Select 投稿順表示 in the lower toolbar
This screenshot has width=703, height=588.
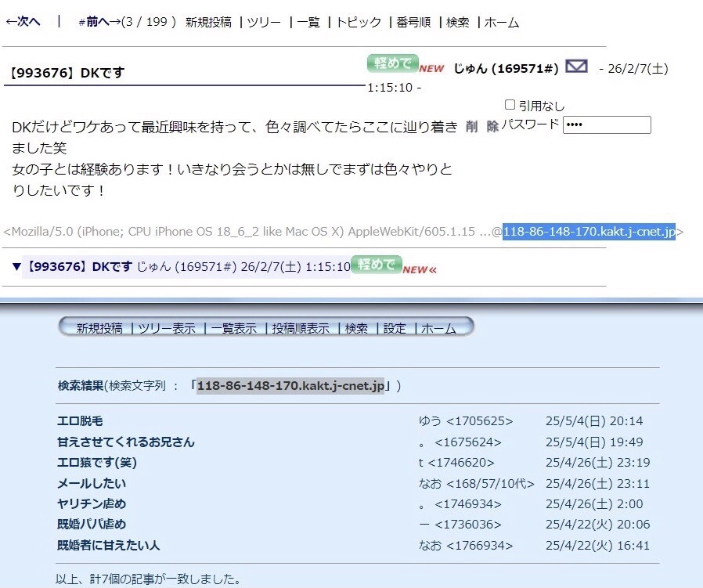click(x=301, y=329)
